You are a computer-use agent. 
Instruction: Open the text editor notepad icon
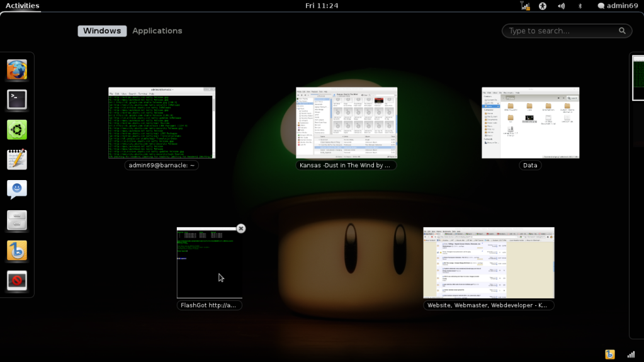pos(17,160)
